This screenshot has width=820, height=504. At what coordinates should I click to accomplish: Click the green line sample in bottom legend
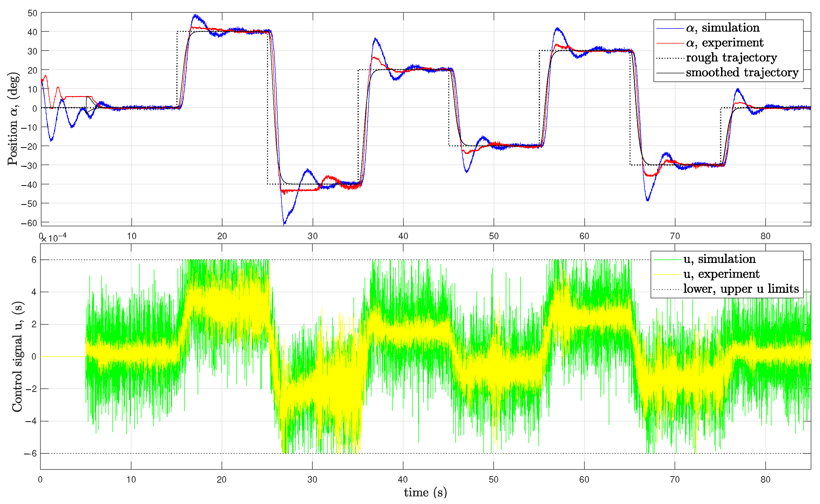(x=667, y=260)
